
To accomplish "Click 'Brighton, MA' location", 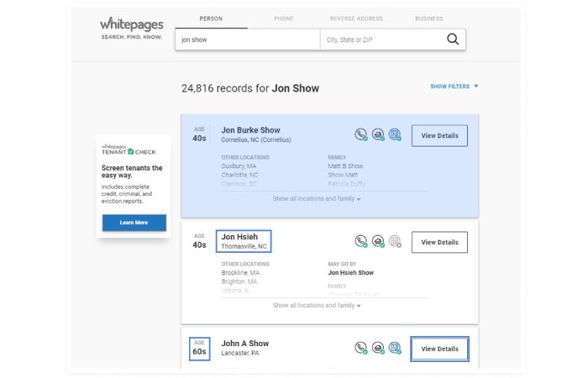I will [x=239, y=281].
